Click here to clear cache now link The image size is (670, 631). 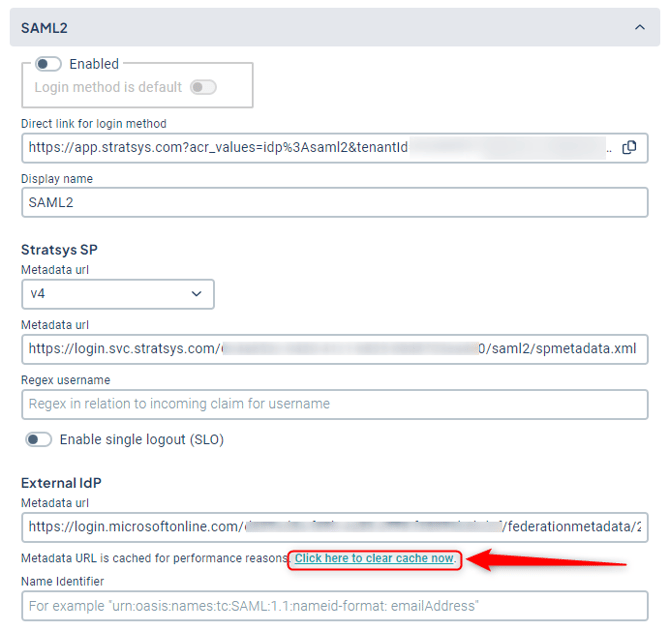point(375,558)
